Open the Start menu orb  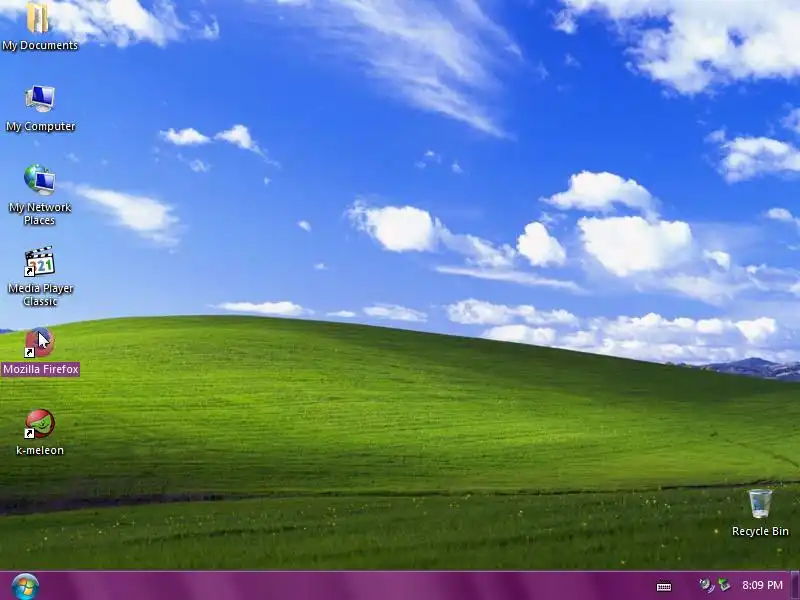click(x=25, y=587)
